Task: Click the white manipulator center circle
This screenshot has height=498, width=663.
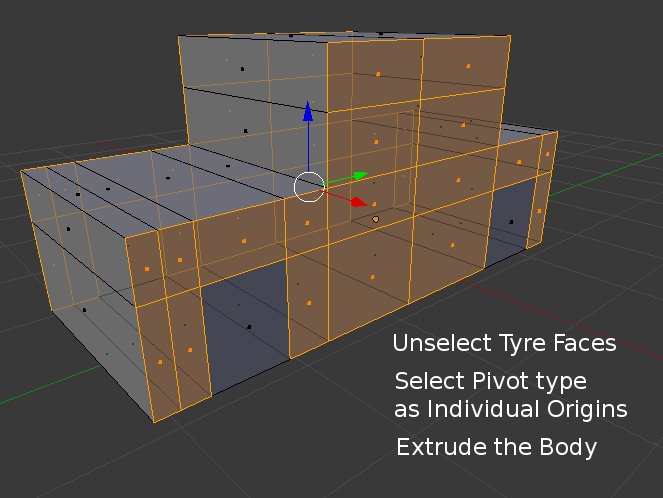Action: 309,187
